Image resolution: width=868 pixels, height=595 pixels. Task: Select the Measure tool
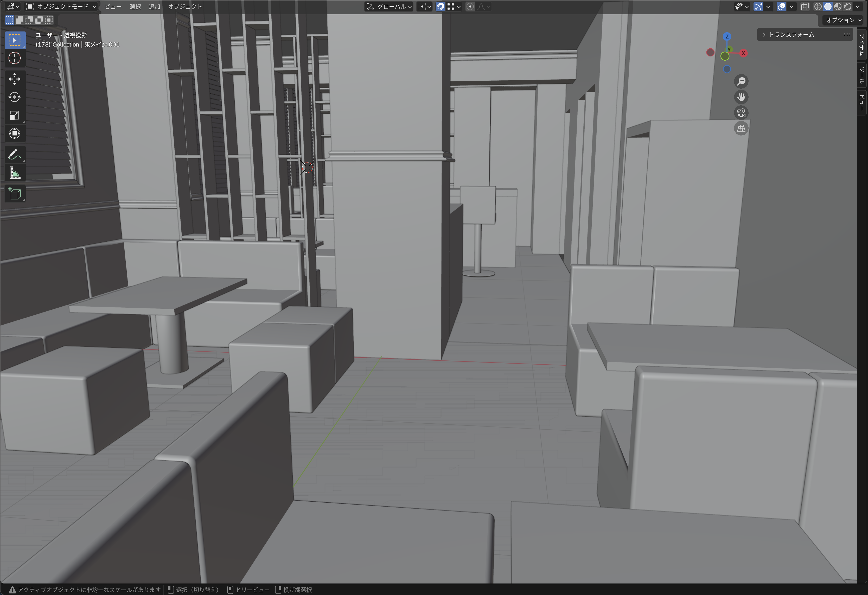[x=15, y=173]
